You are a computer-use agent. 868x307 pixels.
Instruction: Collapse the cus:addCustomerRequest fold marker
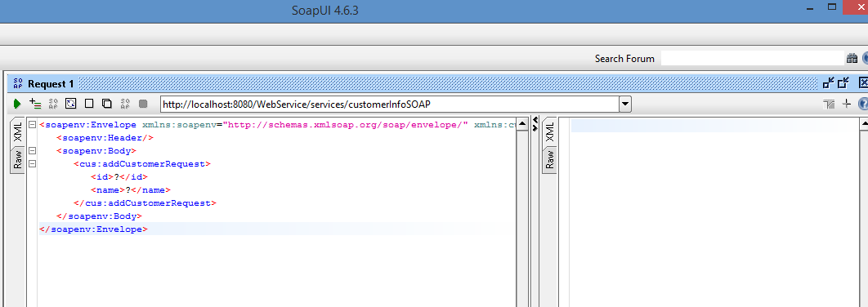[32, 164]
